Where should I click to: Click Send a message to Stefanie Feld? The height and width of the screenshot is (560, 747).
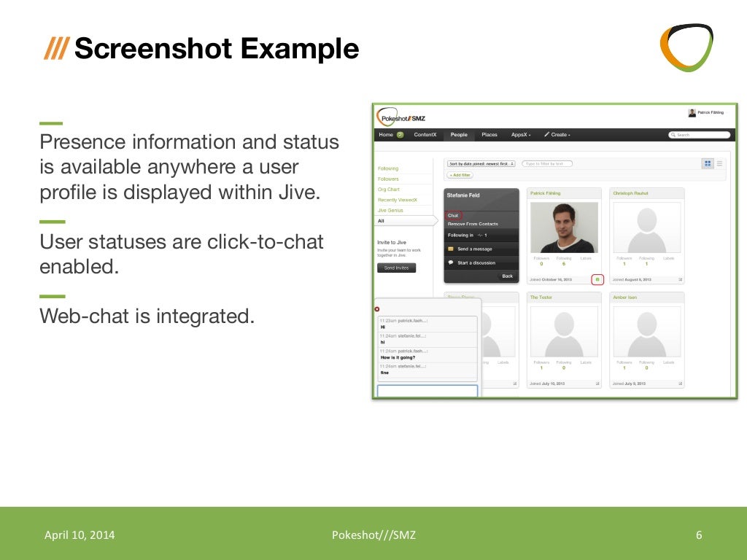click(x=474, y=249)
